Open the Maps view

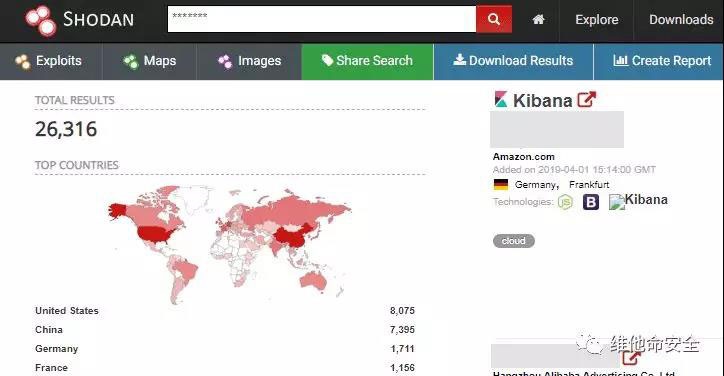[150, 61]
